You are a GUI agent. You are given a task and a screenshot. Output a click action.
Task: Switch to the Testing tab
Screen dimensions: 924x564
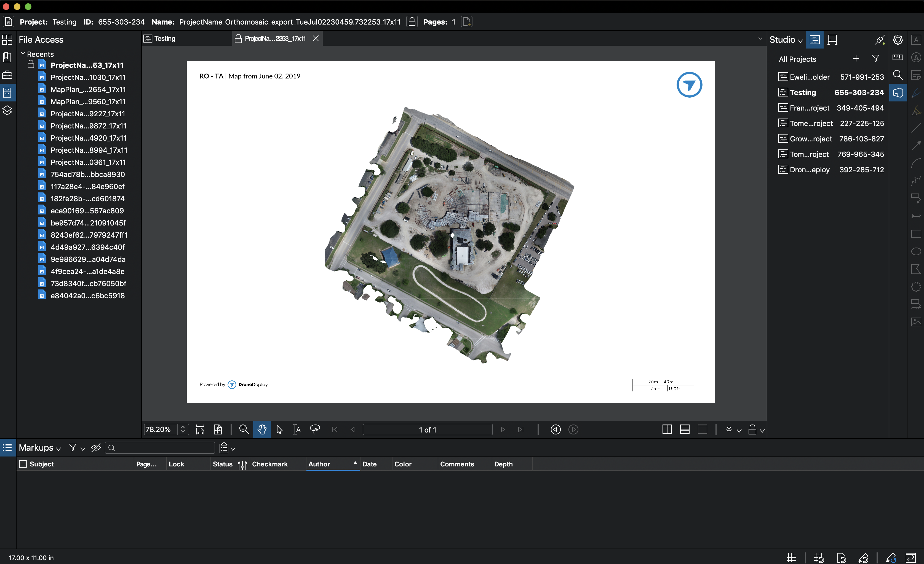tap(165, 39)
